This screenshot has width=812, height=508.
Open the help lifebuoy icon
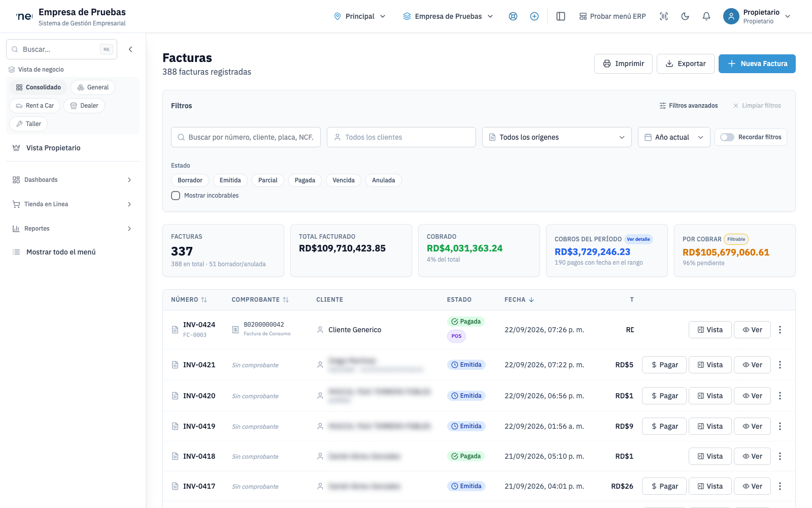pos(513,16)
